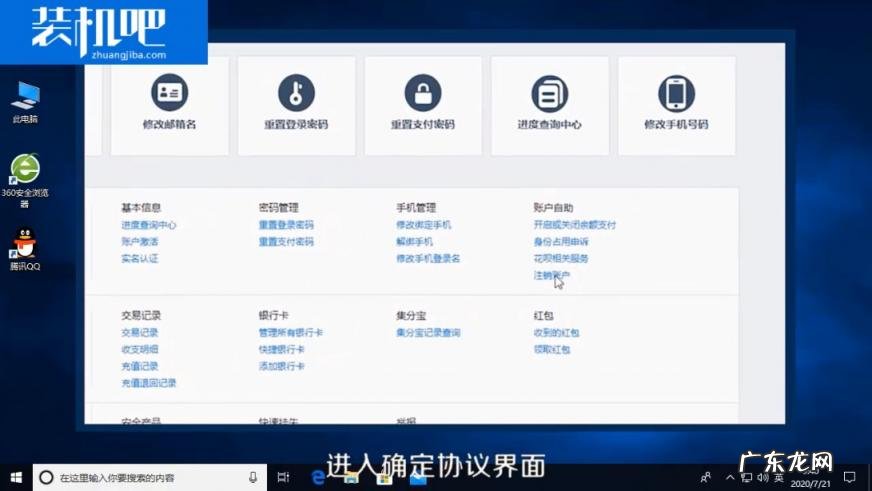
Task: Click the 修改手机号码 phone icon
Action: [676, 93]
